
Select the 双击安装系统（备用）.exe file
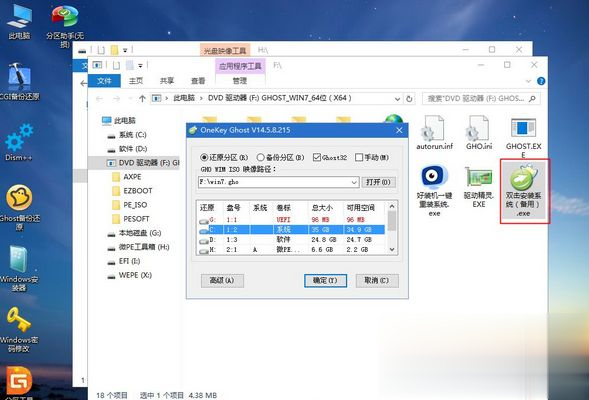[x=524, y=191]
